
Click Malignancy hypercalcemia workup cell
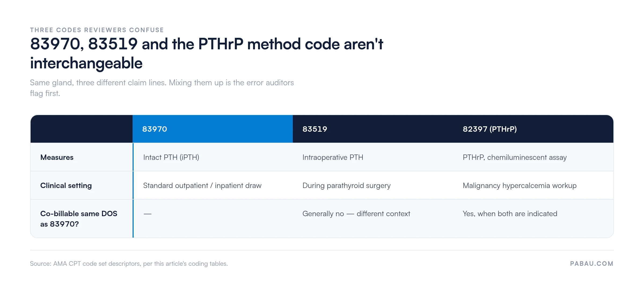(519, 186)
